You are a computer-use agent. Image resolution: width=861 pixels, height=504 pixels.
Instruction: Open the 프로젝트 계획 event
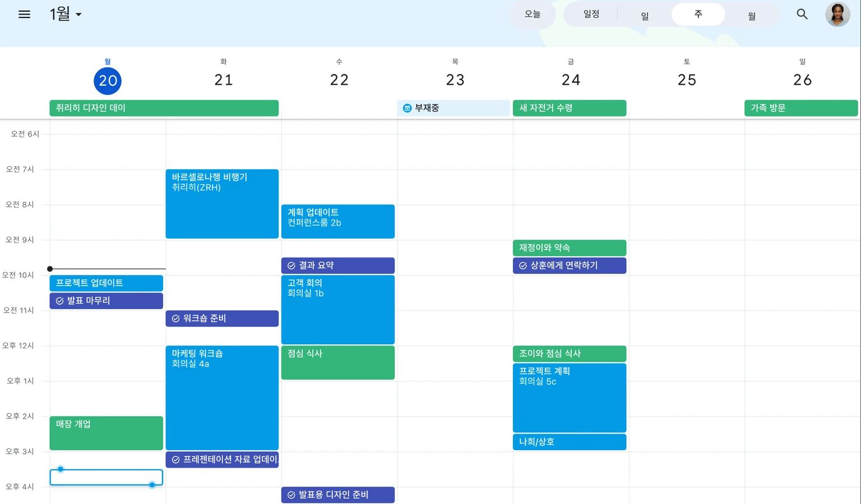570,398
